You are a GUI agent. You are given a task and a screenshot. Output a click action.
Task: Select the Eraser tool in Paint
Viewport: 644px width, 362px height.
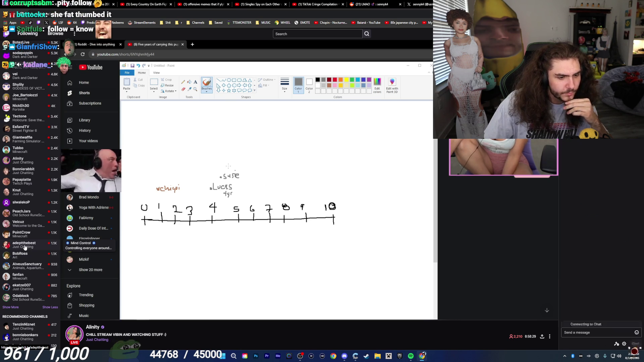pos(183,89)
